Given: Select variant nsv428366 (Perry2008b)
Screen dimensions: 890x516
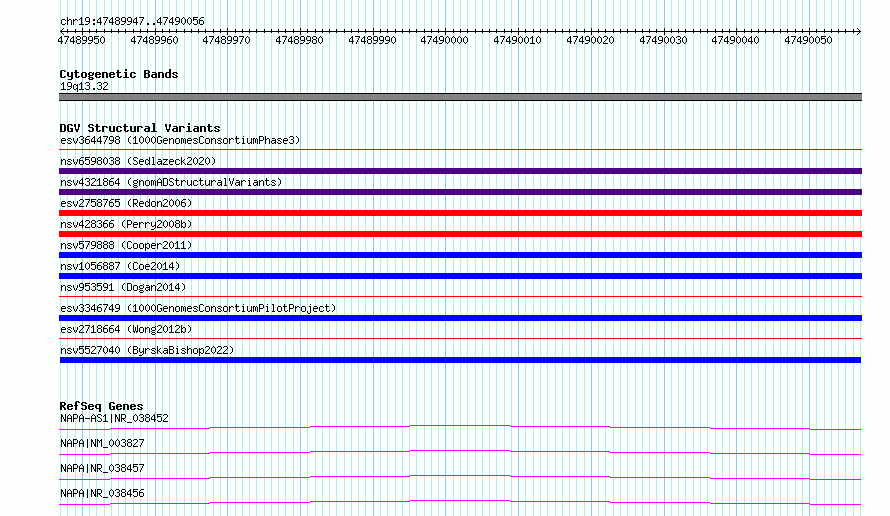Looking at the screenshot, I should [126, 224].
